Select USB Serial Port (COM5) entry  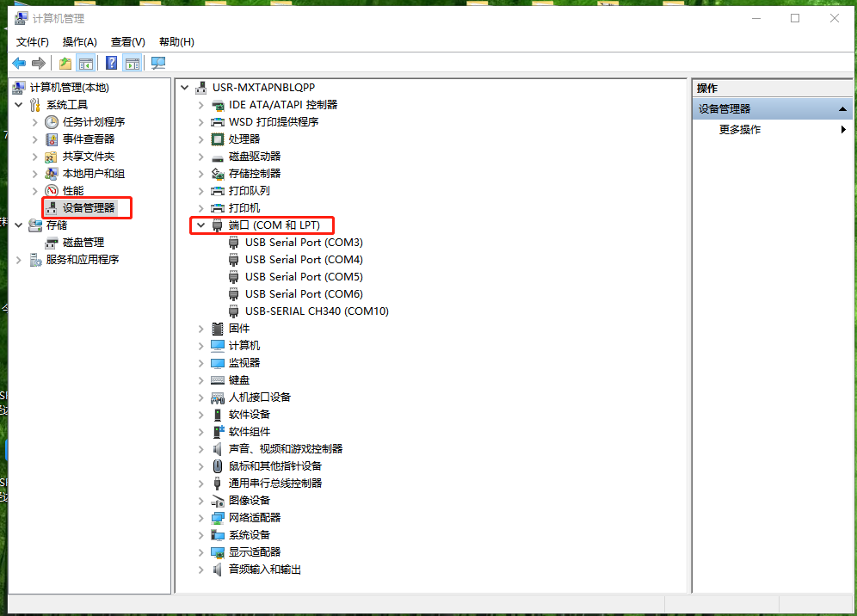click(x=304, y=277)
